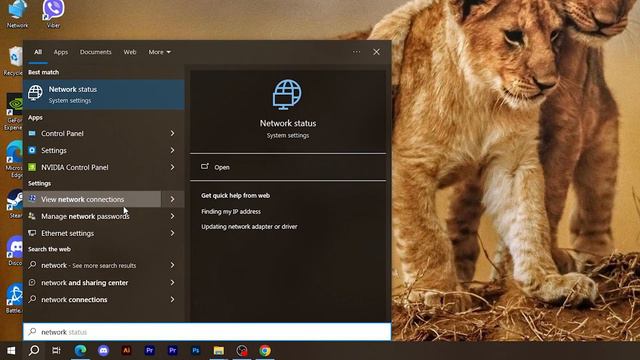Open the Network desktop shortcut
Screen dimensions: 640x360
(18, 14)
